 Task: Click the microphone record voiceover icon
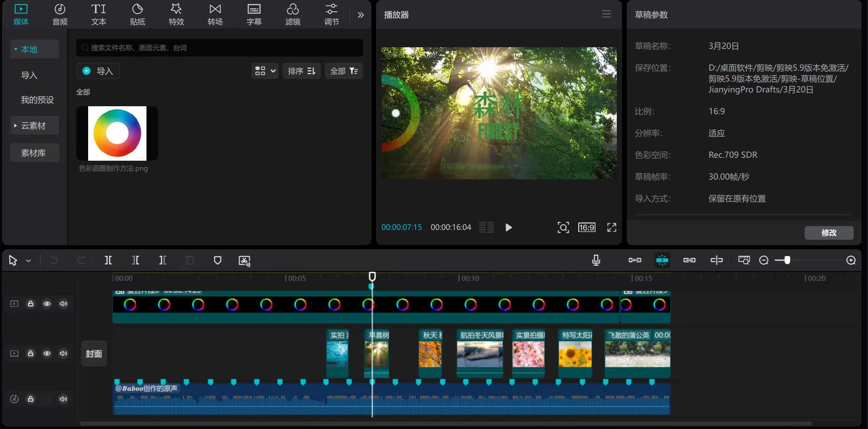pos(596,260)
